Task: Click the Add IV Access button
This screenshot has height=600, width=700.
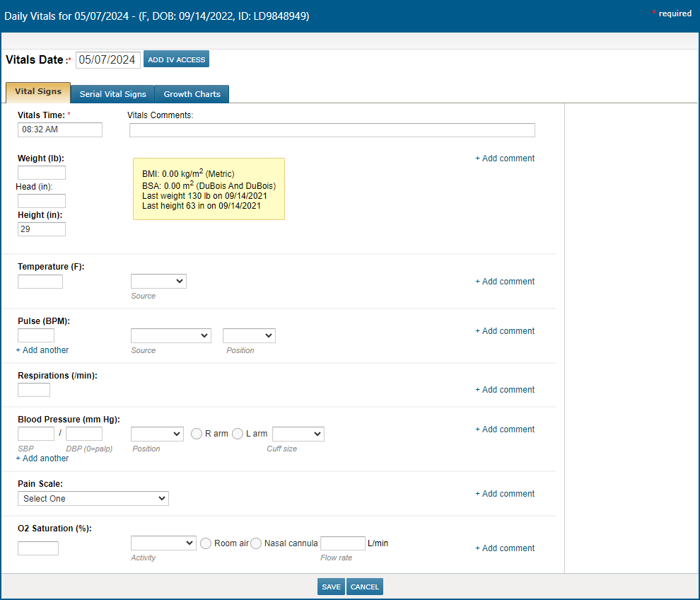Action: (x=176, y=59)
